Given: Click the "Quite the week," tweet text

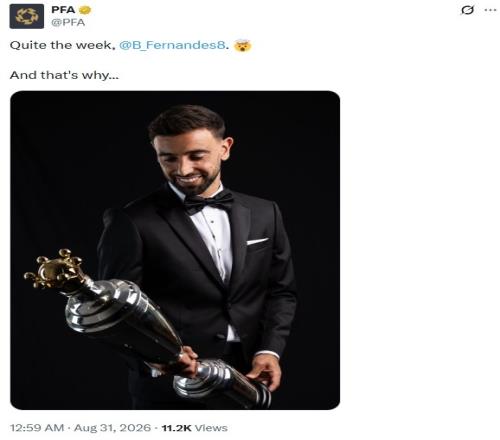Looking at the screenshot, I should (x=62, y=45).
